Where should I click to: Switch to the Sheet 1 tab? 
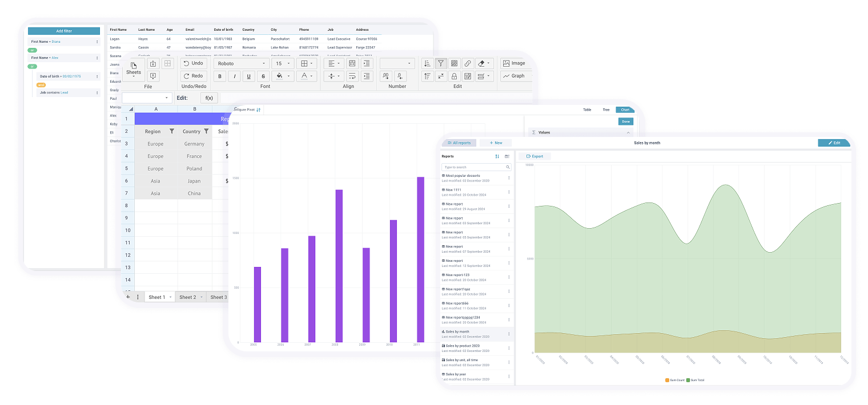tap(160, 297)
